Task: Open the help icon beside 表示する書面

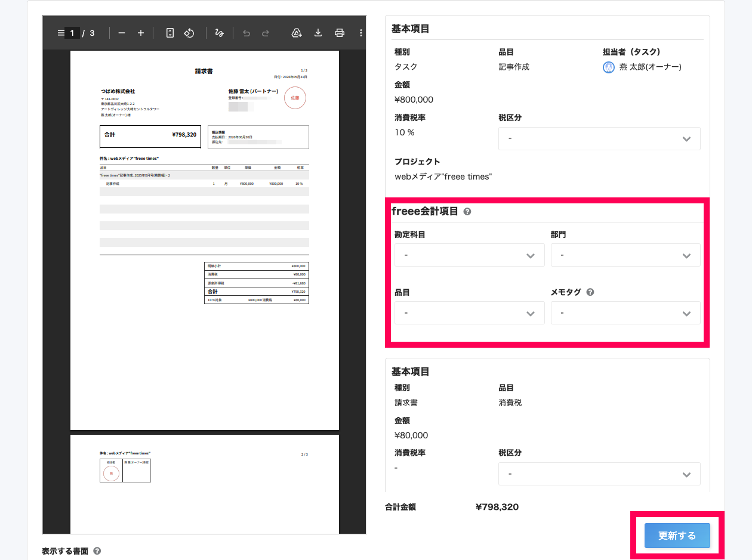Action: tap(97, 551)
